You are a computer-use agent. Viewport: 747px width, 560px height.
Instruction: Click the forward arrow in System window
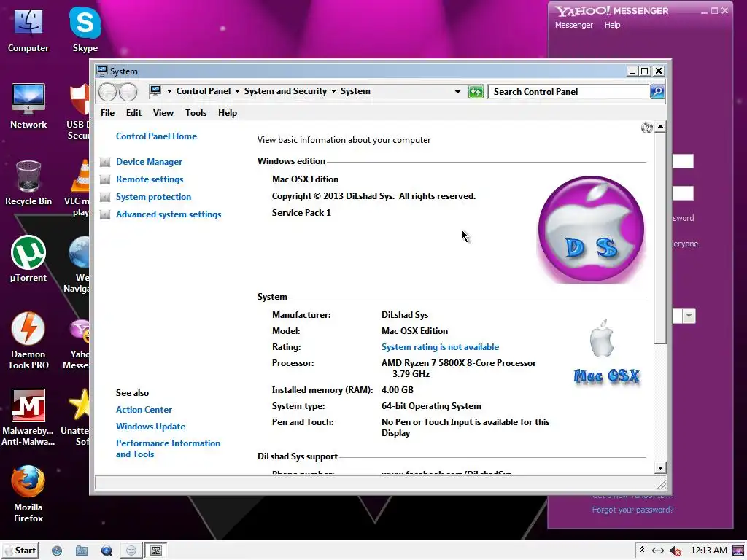coord(128,91)
